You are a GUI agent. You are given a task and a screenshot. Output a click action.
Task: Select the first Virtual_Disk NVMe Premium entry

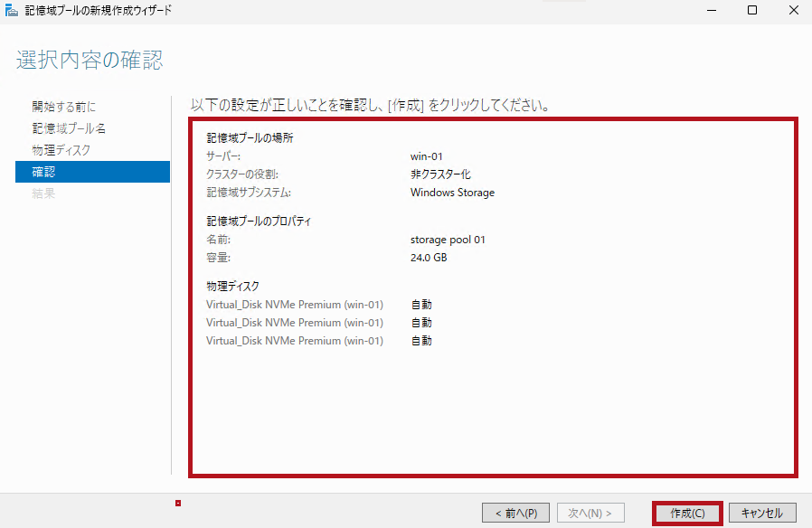[294, 305]
